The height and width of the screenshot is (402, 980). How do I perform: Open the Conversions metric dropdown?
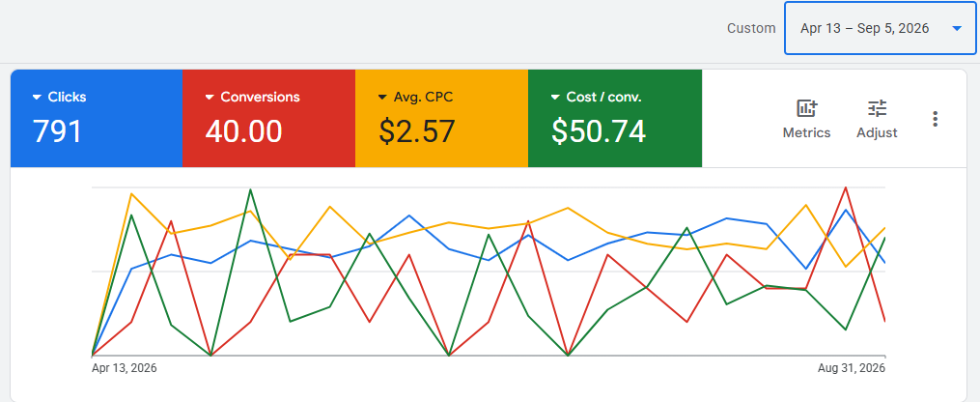coord(210,98)
